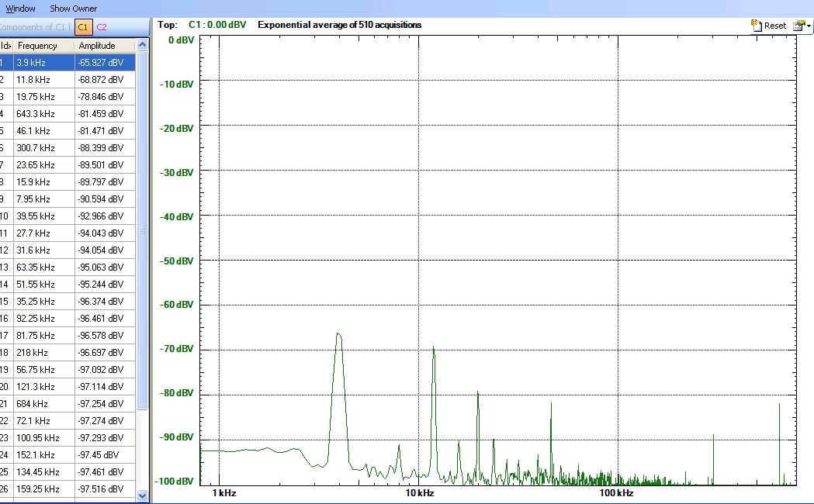Click the -90.594 dBV amplitude cell

point(106,199)
